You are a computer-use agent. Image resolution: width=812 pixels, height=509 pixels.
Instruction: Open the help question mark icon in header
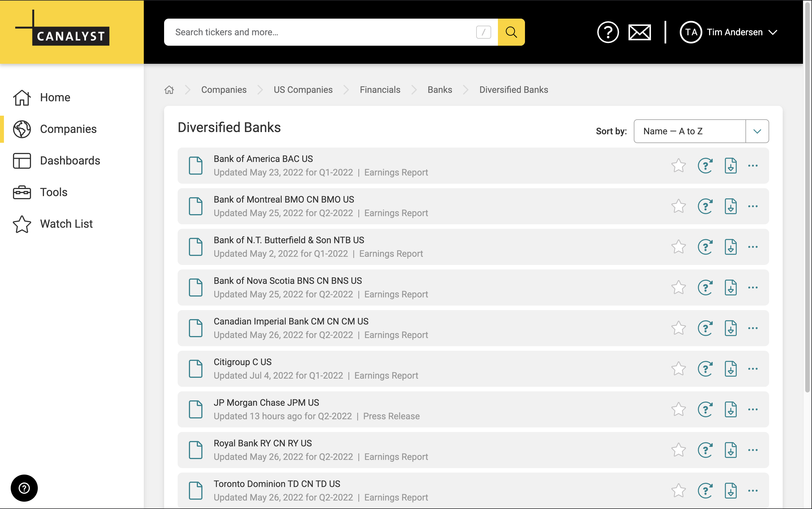coord(608,32)
